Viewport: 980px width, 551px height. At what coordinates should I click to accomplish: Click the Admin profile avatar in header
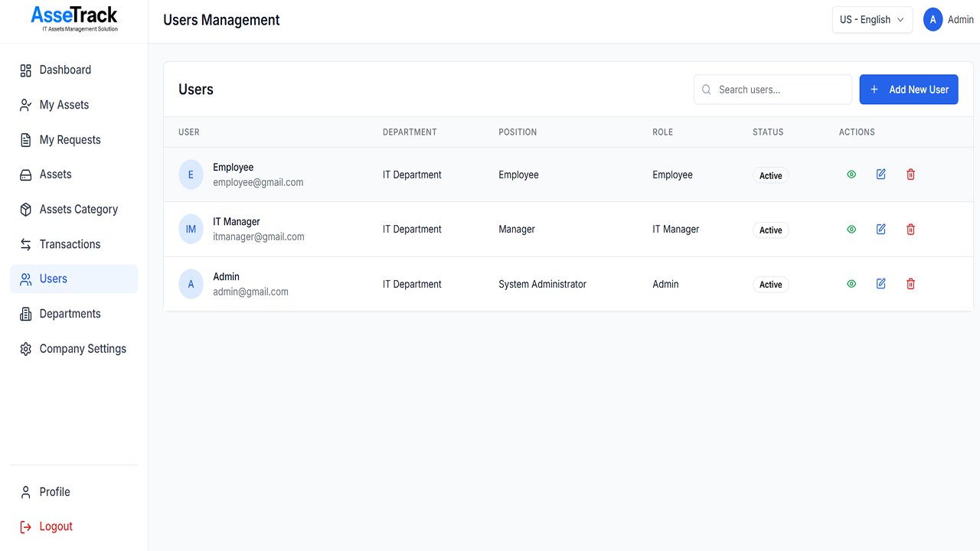point(933,20)
